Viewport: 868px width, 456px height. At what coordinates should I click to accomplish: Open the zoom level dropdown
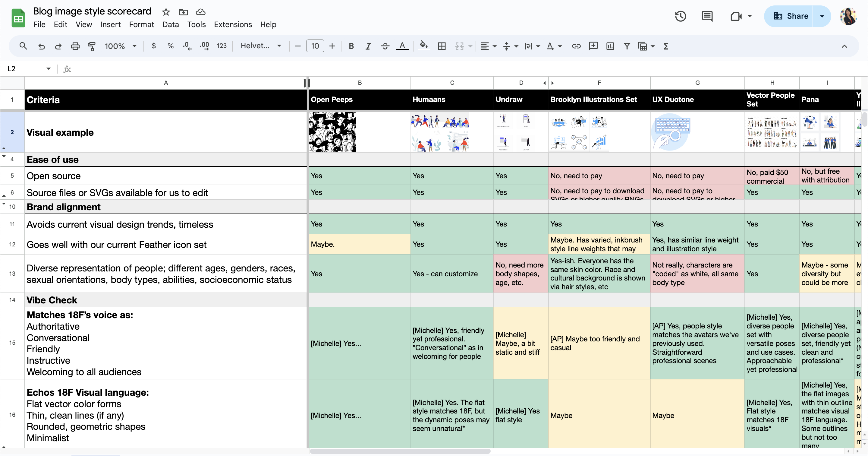(x=120, y=46)
